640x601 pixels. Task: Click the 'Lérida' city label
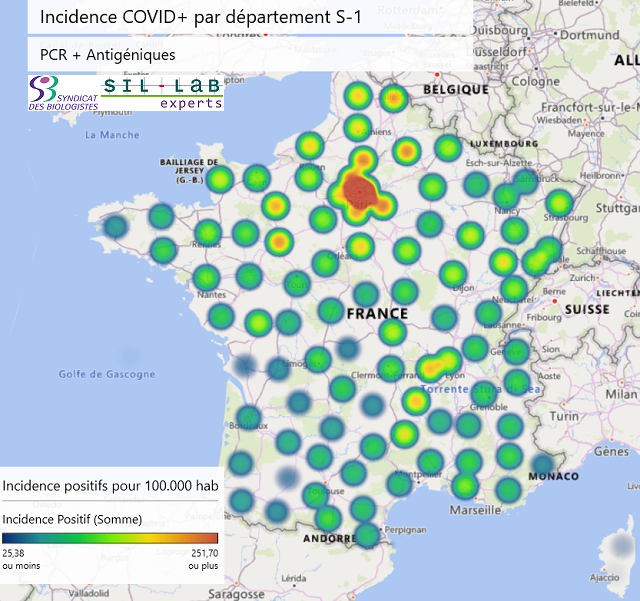(x=294, y=578)
